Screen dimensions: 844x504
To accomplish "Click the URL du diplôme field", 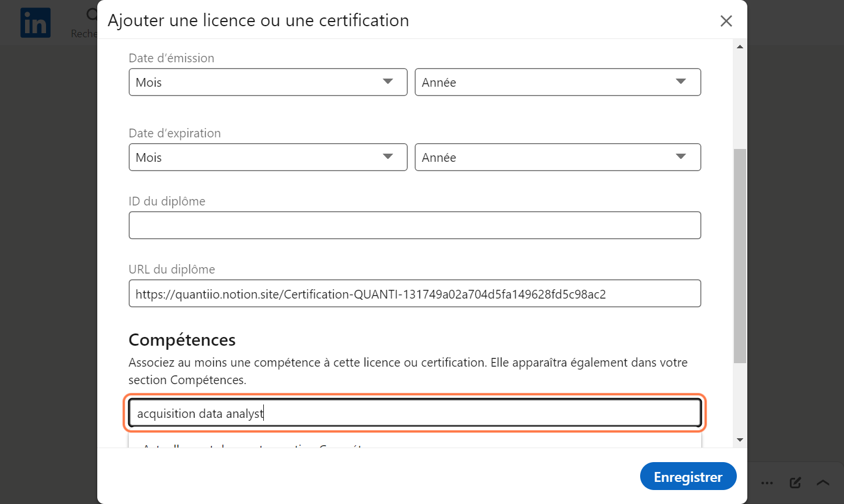I will coord(415,293).
